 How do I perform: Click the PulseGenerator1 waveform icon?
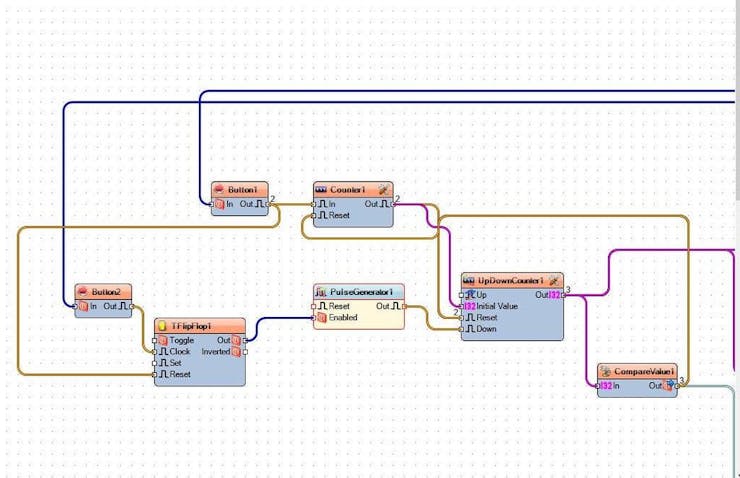point(321,292)
